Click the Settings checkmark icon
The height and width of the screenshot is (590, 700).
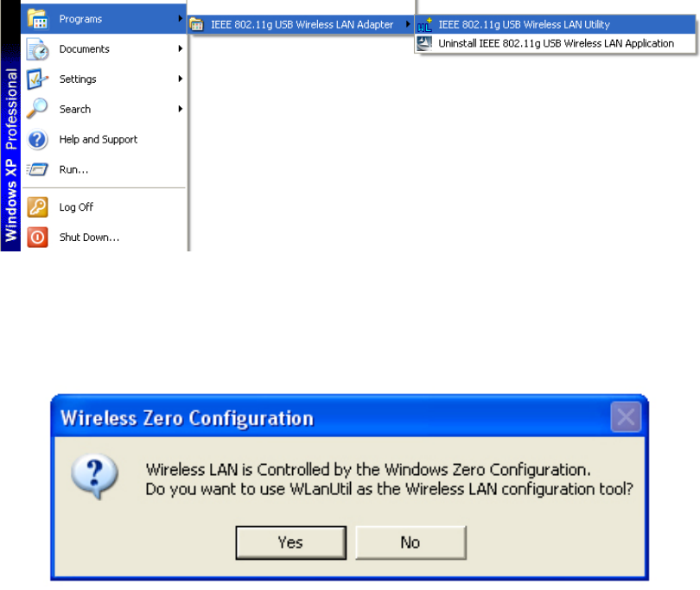tap(37, 79)
